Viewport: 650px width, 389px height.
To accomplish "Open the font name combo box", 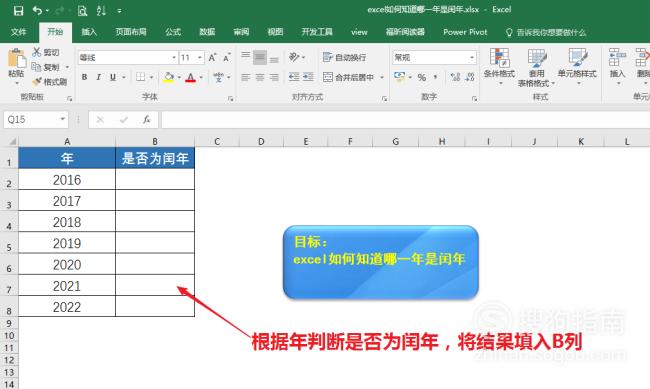I will coord(128,58).
